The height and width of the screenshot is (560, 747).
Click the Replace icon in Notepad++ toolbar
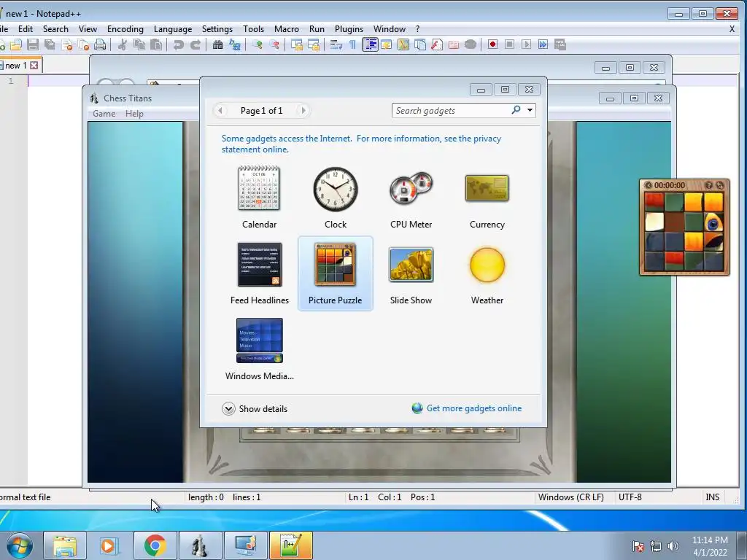pyautogui.click(x=235, y=44)
